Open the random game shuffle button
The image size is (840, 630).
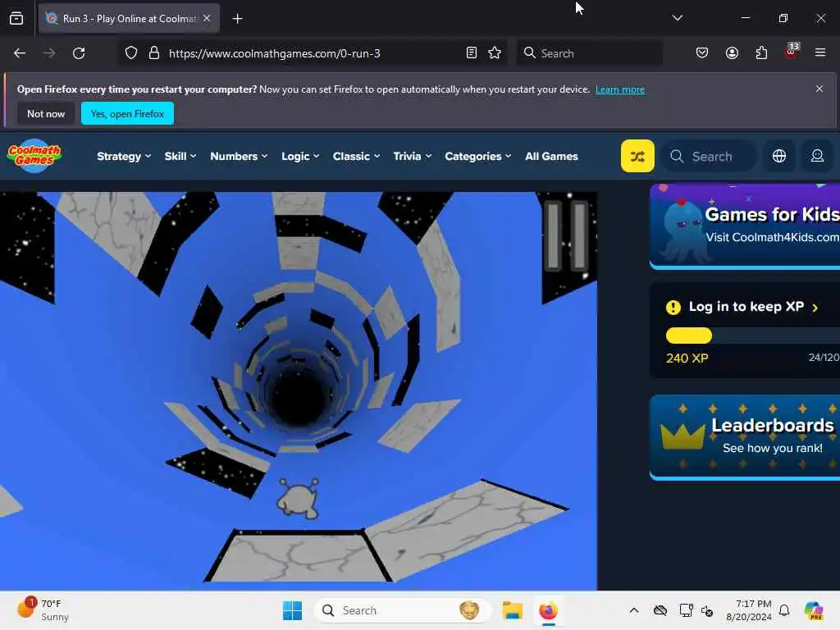click(x=637, y=156)
